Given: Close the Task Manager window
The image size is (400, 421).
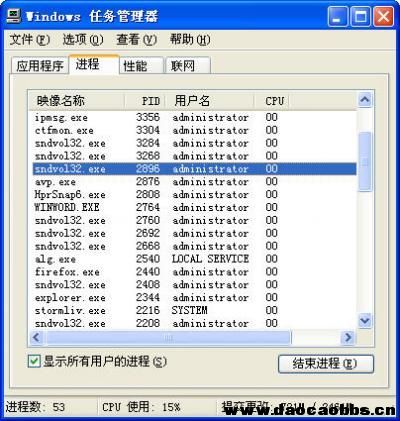Looking at the screenshot, I should (383, 17).
